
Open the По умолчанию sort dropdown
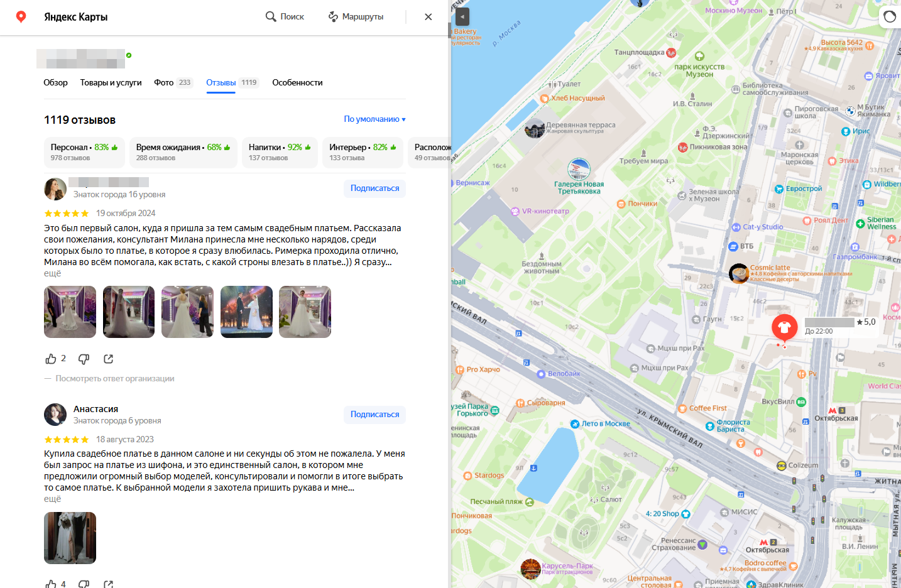[374, 119]
